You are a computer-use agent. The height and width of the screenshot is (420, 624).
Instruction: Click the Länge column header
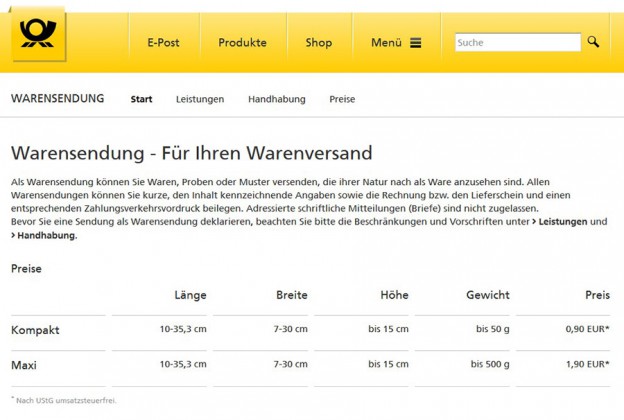coord(190,295)
